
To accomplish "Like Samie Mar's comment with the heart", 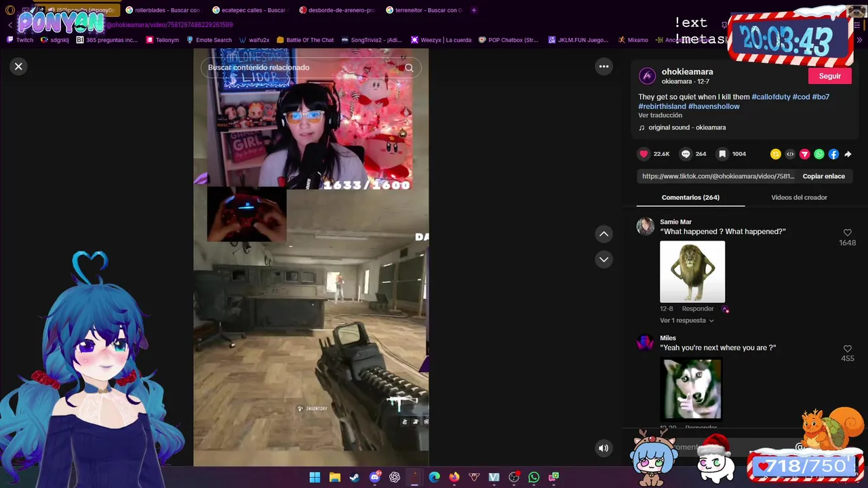I will coord(847,232).
